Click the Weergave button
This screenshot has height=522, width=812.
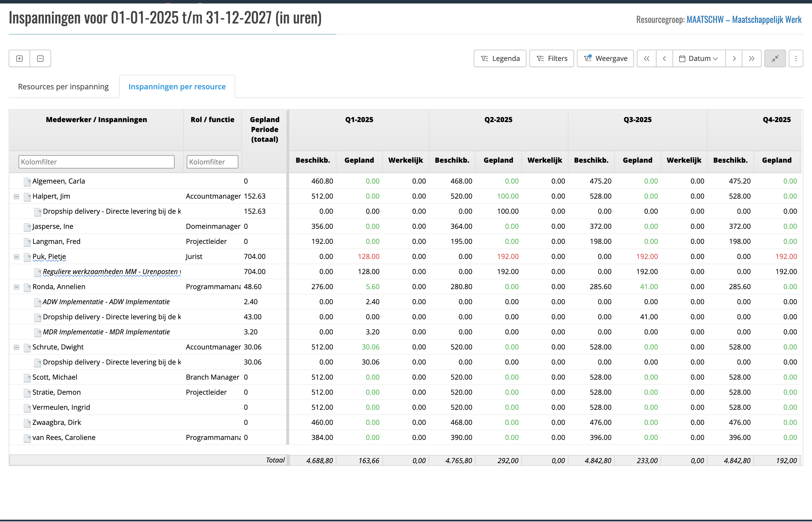click(605, 59)
